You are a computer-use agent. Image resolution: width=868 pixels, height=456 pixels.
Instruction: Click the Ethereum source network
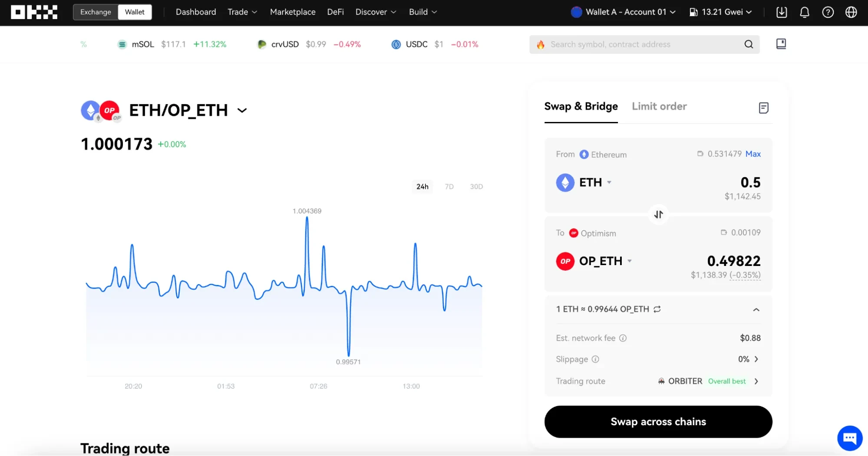603,154
